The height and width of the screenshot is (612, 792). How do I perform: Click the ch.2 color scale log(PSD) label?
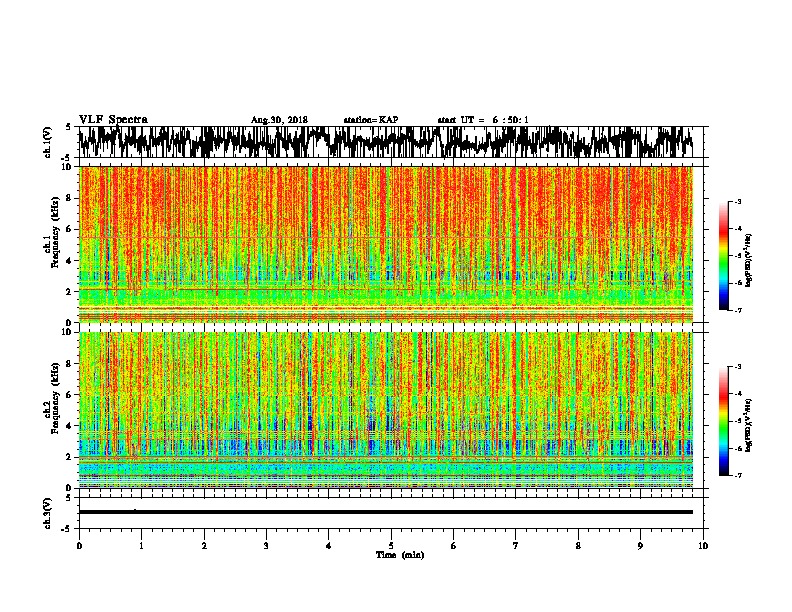[749, 425]
